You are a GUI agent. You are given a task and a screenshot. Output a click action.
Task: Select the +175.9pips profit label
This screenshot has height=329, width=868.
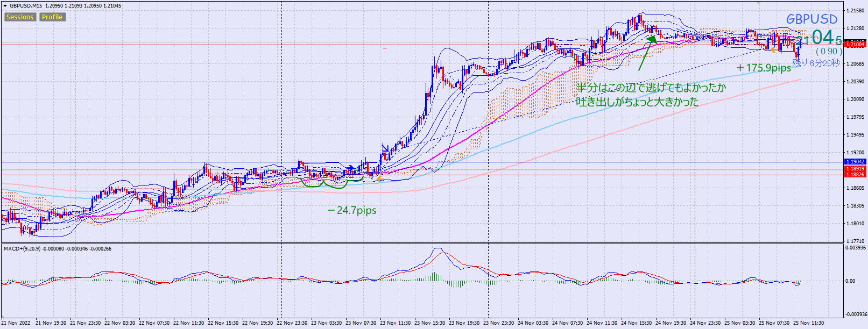764,68
